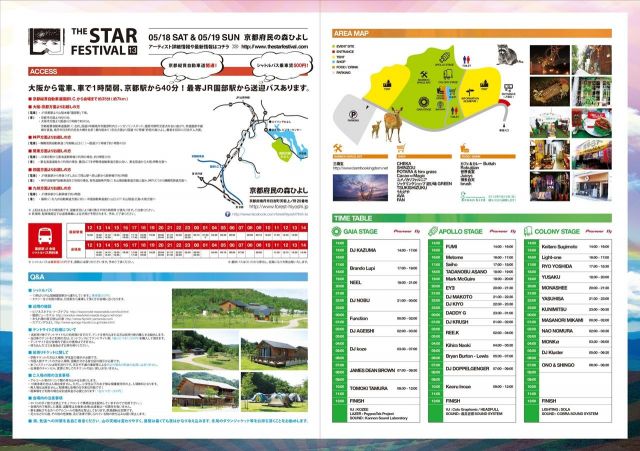Open the www.forest-hiyoshi.jp link
The width and height of the screenshot is (640, 451).
pyautogui.click(x=279, y=207)
